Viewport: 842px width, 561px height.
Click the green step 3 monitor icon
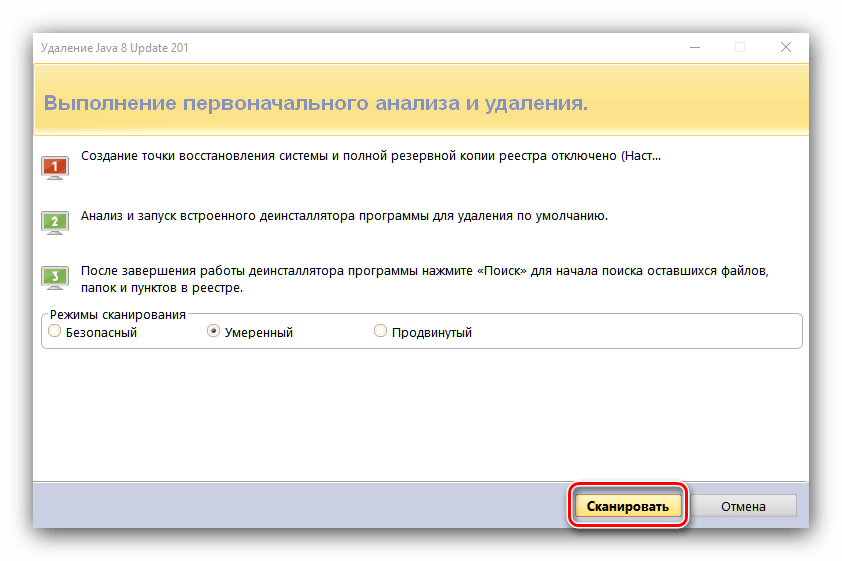coord(55,278)
